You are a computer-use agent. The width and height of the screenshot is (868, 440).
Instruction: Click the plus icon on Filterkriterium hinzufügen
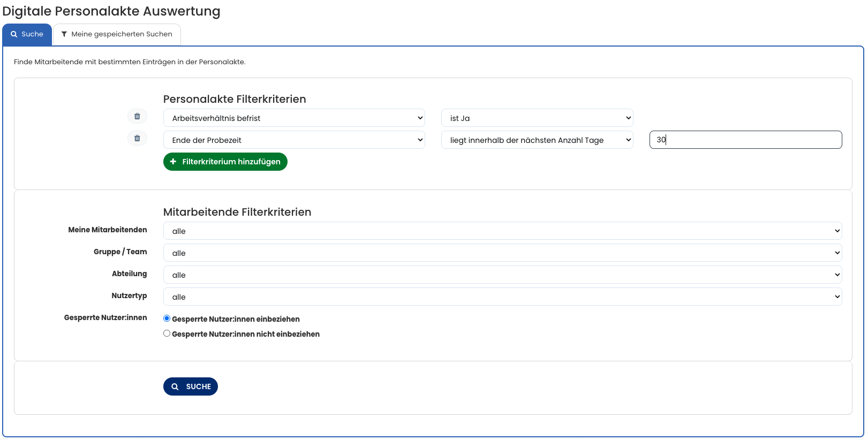(x=173, y=162)
